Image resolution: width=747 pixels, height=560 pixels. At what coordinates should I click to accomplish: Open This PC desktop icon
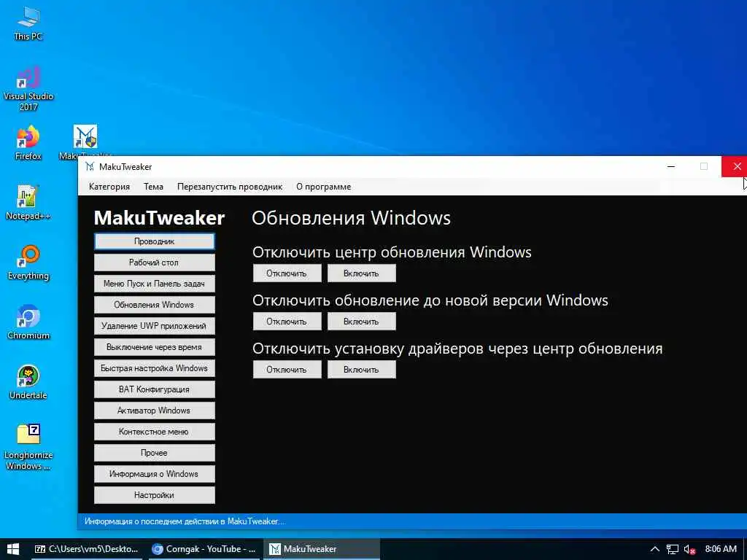click(28, 23)
